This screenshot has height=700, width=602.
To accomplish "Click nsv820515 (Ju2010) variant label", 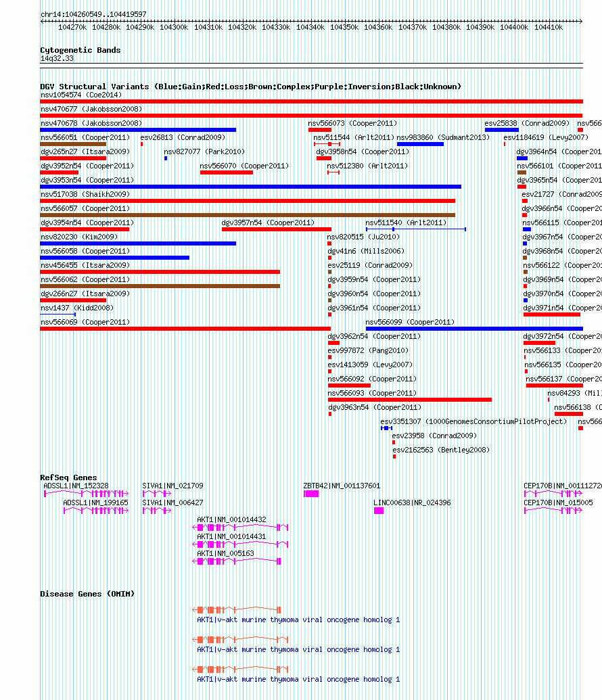I will coord(363,237).
